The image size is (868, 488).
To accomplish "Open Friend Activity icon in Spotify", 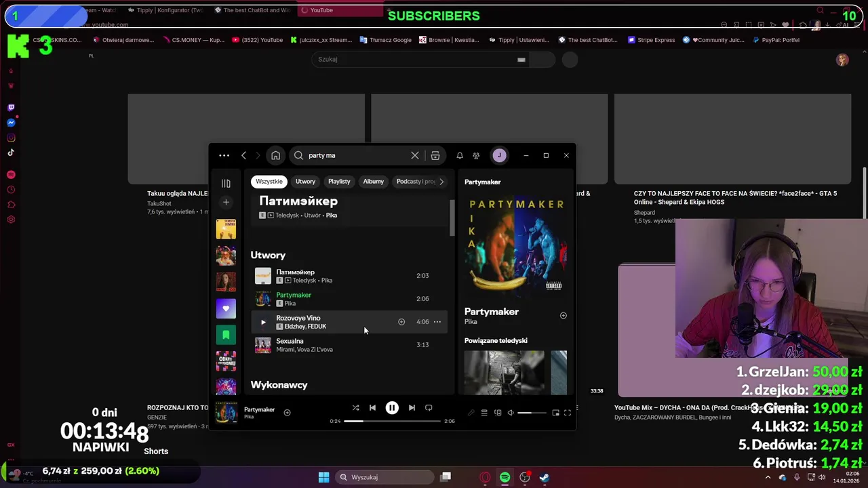I will 476,155.
